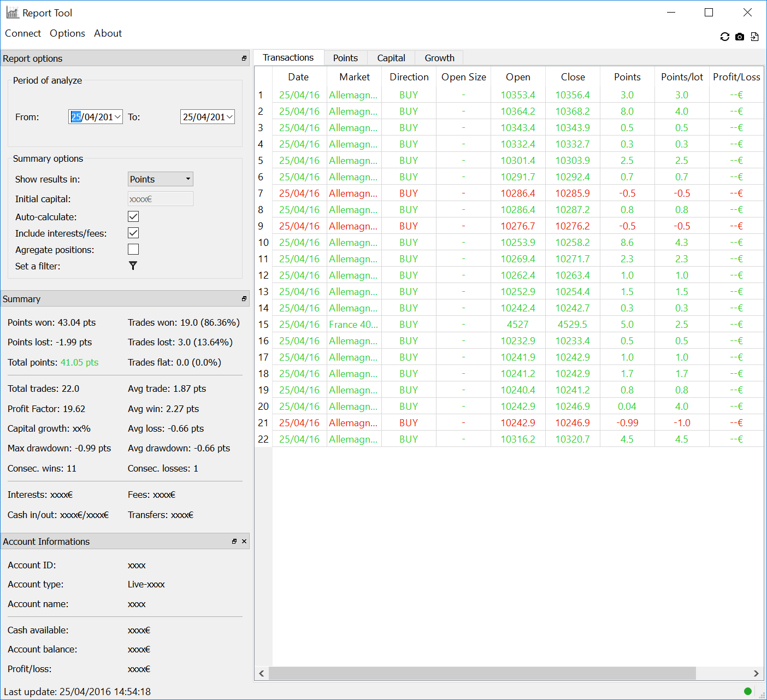Sort by the Points/lot column header

[x=682, y=77]
